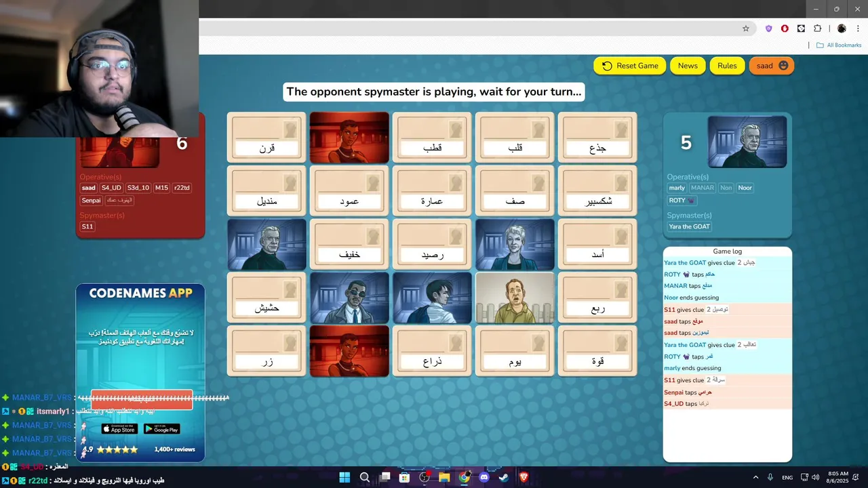
Task: Click the red agent card beside زر
Action: (x=349, y=351)
